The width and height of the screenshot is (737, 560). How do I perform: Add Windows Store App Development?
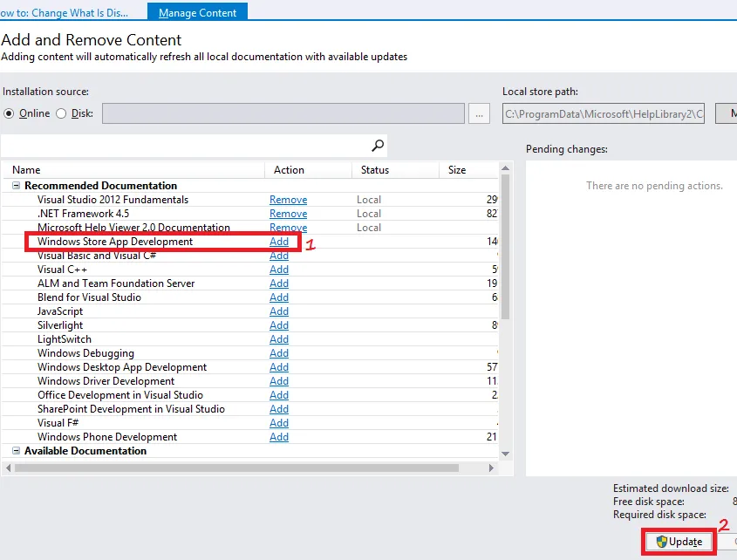[x=279, y=242]
